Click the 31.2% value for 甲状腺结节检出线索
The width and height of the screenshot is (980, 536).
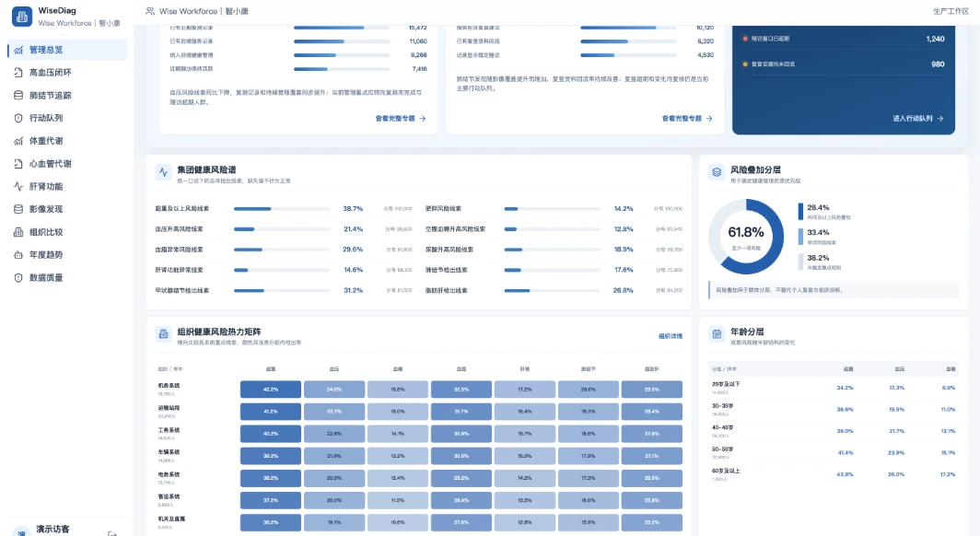click(x=353, y=290)
